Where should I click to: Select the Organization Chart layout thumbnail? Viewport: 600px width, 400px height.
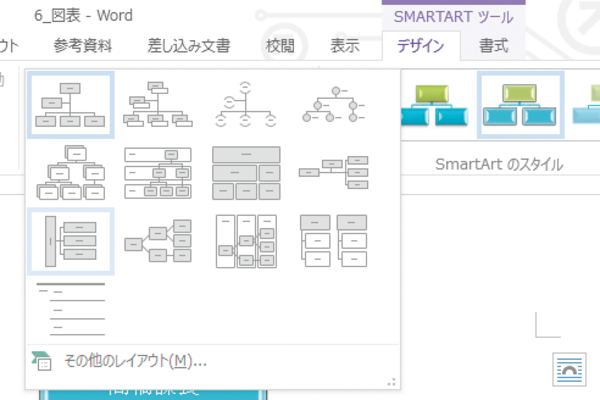[x=70, y=104]
